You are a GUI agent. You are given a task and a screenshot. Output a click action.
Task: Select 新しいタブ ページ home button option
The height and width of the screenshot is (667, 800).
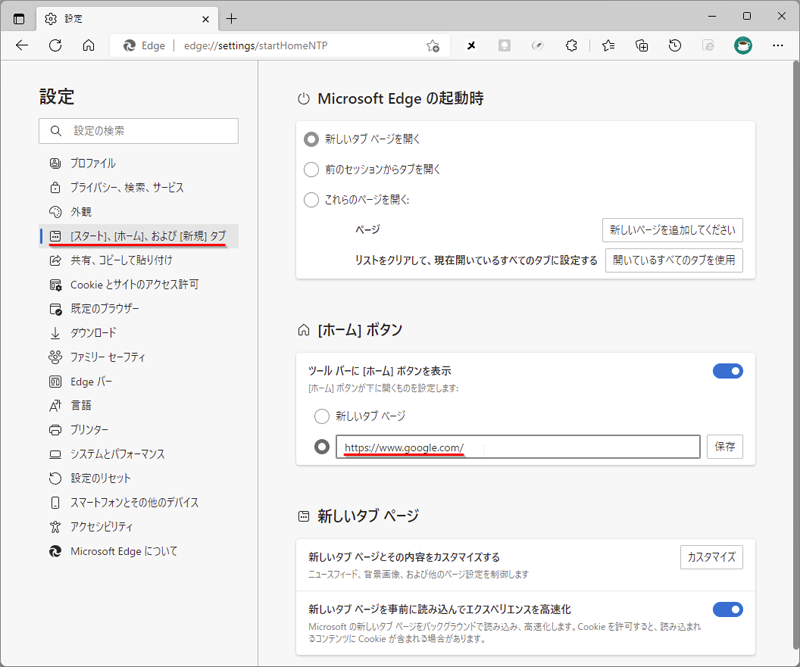tap(321, 416)
